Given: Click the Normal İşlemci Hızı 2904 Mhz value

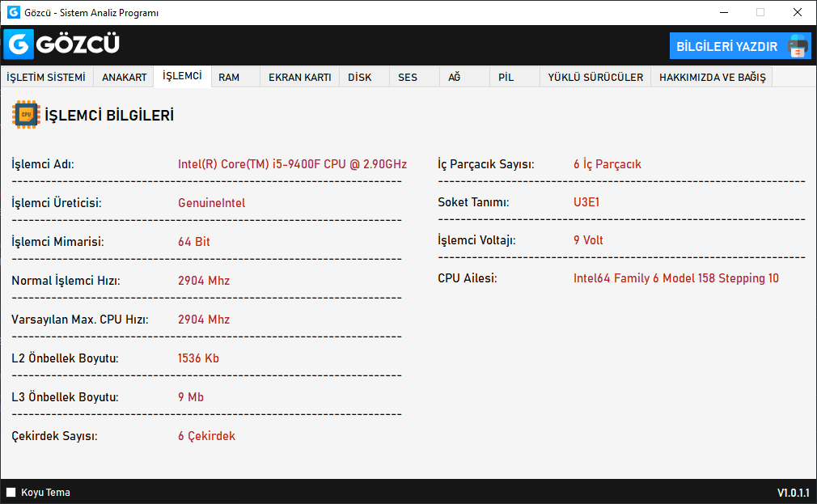Looking at the screenshot, I should [x=204, y=281].
